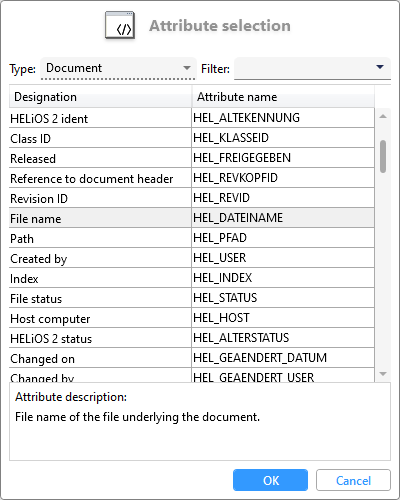Screen dimensions: 400x500
Task: Select the Host computer row
Action: point(192,318)
